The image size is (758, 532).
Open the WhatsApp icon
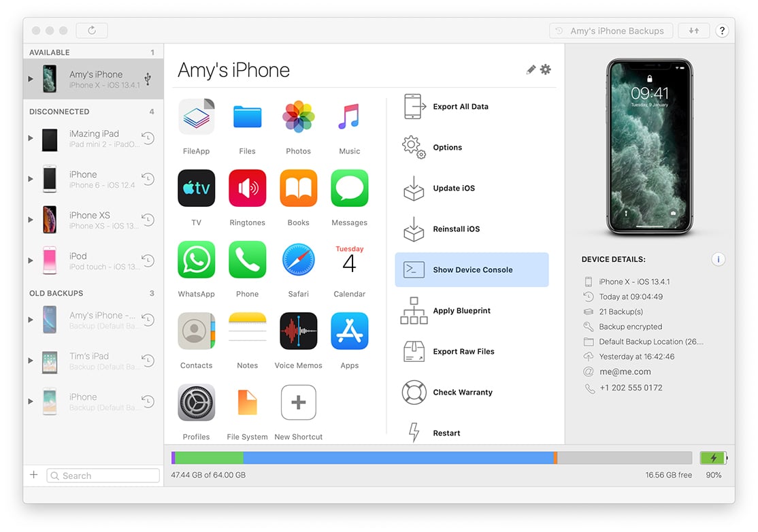pyautogui.click(x=196, y=260)
